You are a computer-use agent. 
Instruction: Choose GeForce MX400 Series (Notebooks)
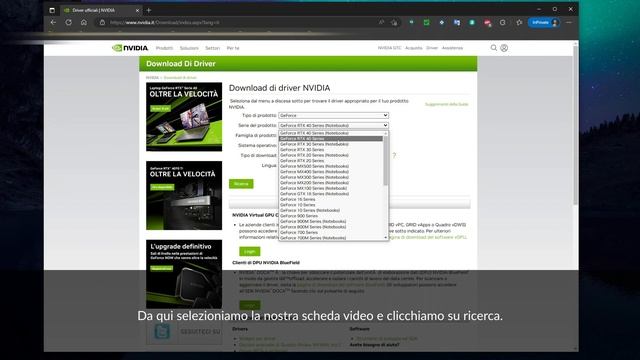(x=331, y=172)
